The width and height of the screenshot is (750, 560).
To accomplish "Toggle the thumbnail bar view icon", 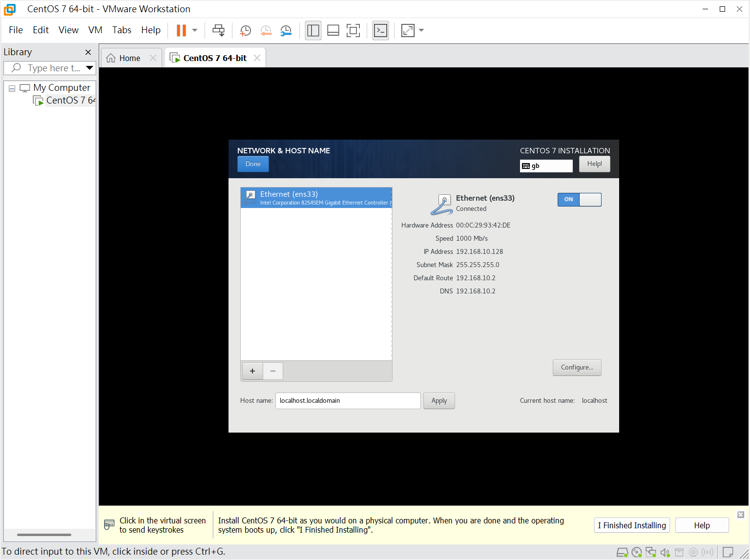I will coord(333,30).
